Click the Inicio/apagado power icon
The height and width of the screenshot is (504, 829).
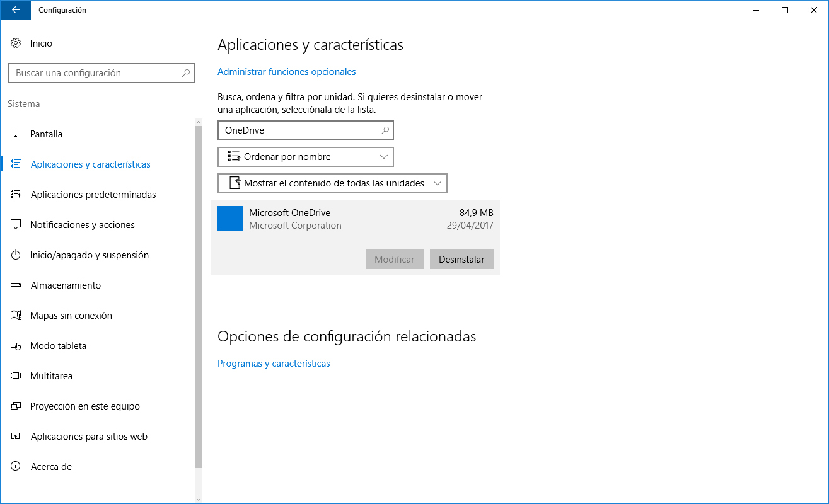tap(16, 255)
